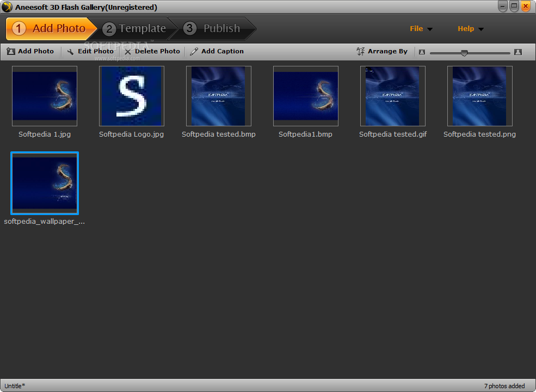Select the Softpedia tested.bmp thumbnail
Viewport: 536px width, 392px height.
tap(219, 96)
